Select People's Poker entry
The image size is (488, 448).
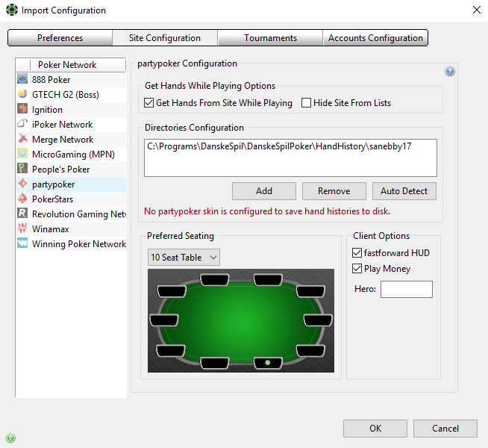(71, 169)
